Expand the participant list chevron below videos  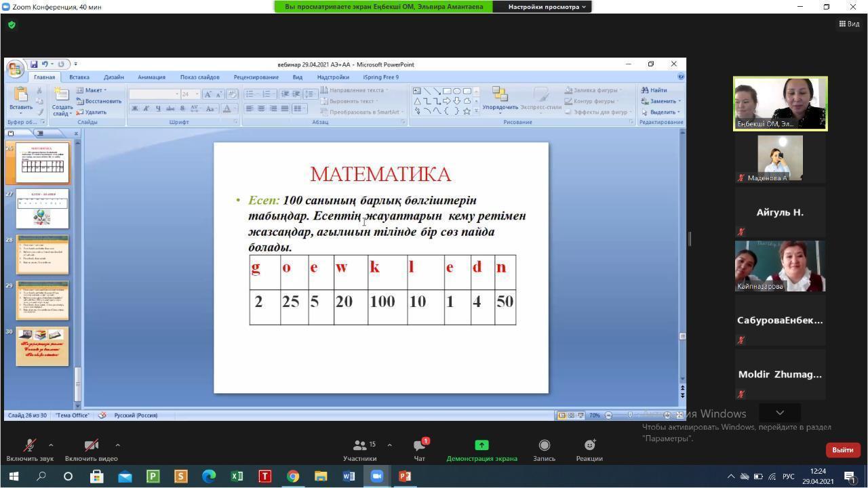(x=780, y=413)
